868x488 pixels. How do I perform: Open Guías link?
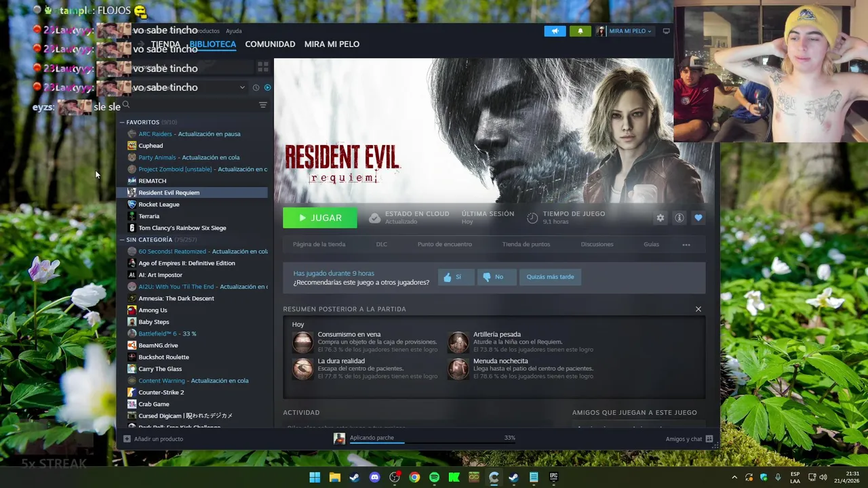651,245
